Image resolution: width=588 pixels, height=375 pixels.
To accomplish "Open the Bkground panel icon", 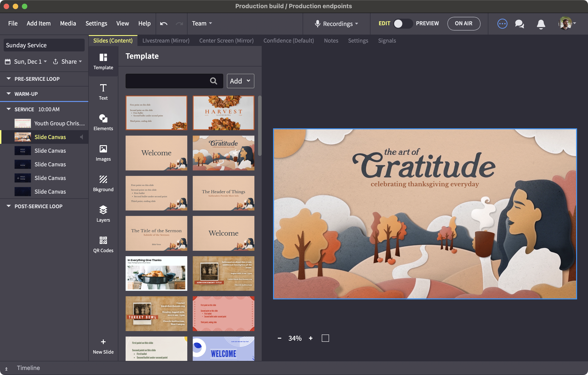I will click(103, 180).
